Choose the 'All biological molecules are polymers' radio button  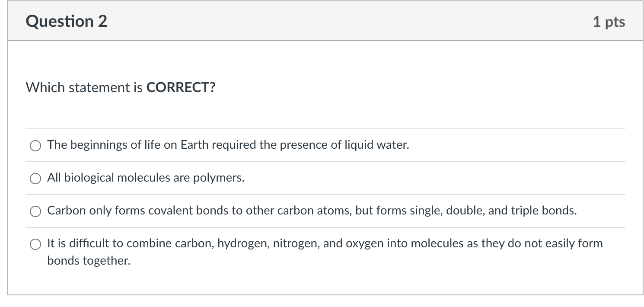point(35,179)
